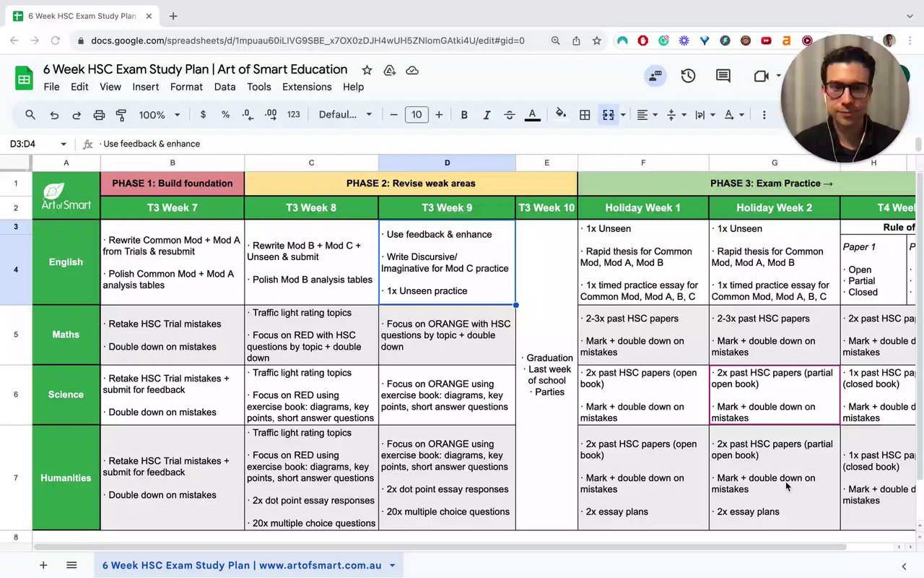
Task: Open font family dropdown
Action: point(345,115)
